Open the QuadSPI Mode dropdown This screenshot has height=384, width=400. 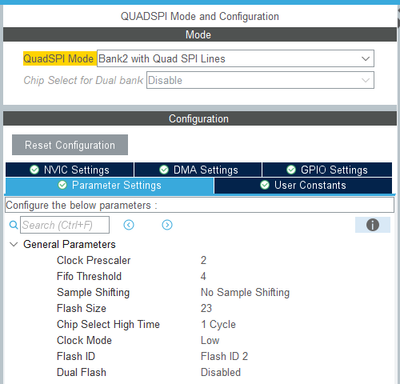235,59
